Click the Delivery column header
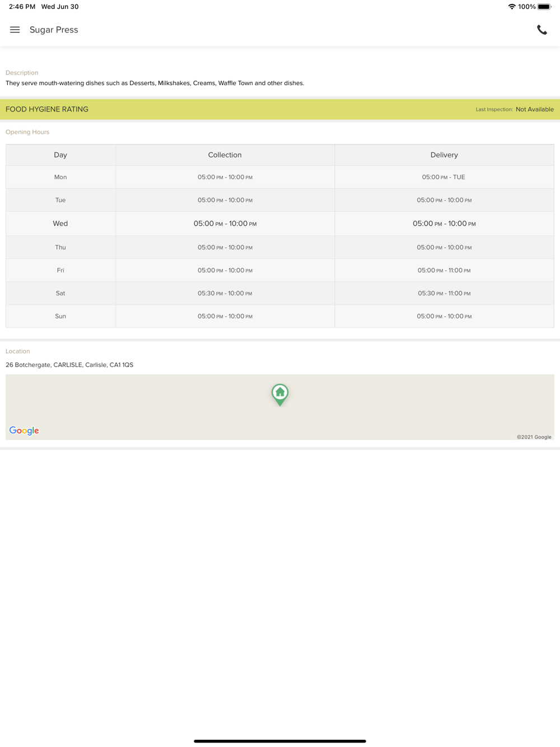The width and height of the screenshot is (560, 747). pyautogui.click(x=444, y=155)
